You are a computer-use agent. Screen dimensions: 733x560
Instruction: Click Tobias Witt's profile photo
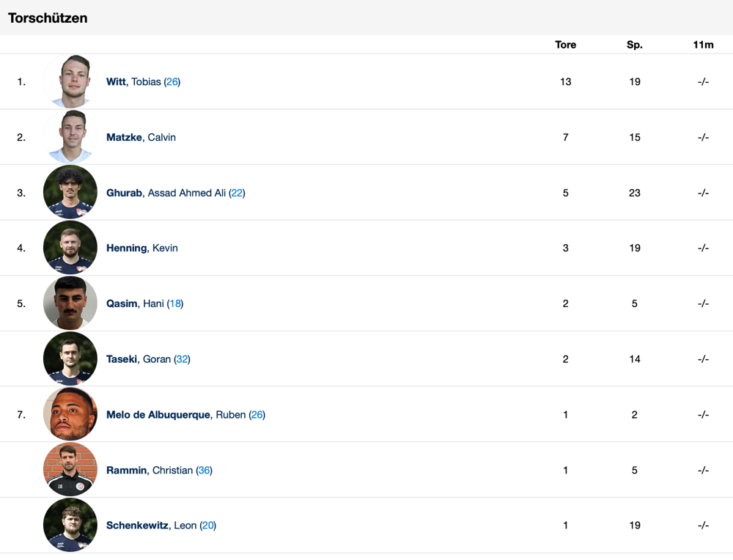(x=70, y=81)
